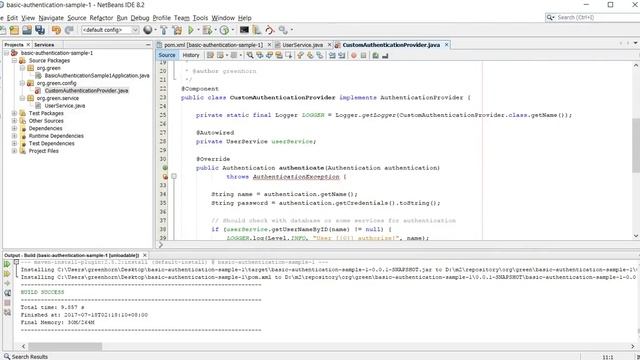The height and width of the screenshot is (360, 640).
Task: Switch to the History view button
Action: pyautogui.click(x=191, y=55)
